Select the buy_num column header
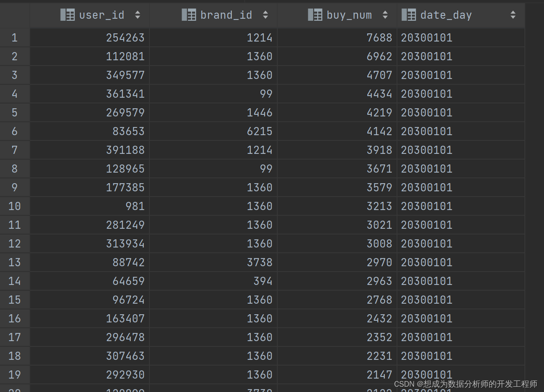Image resolution: width=544 pixels, height=392 pixels. 337,15
